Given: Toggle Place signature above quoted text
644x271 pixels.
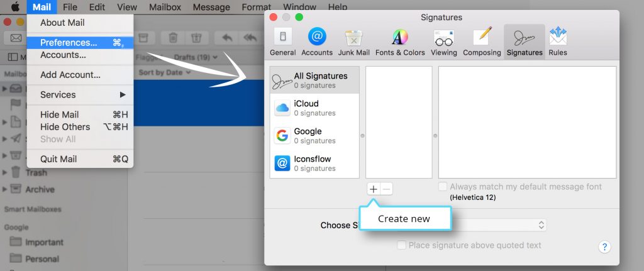Looking at the screenshot, I should (401, 245).
